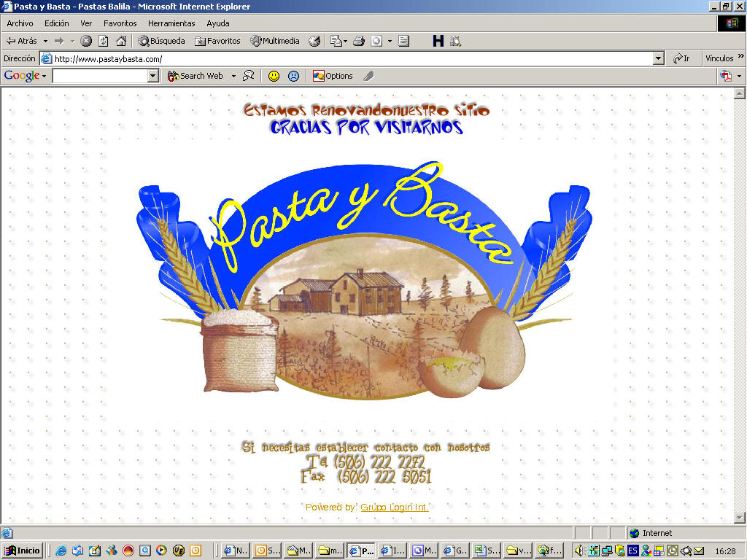Click the Internet zone status indicator

(651, 533)
